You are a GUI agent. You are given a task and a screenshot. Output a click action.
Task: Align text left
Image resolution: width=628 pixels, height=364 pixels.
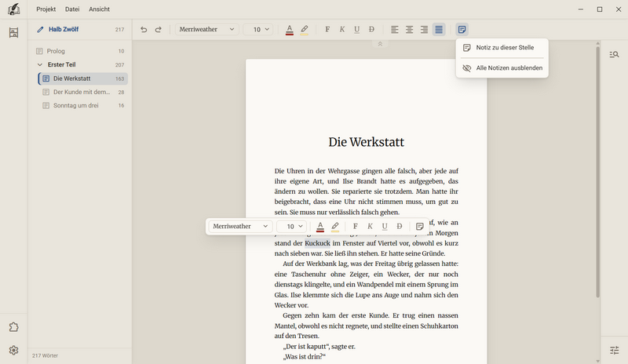[395, 29]
